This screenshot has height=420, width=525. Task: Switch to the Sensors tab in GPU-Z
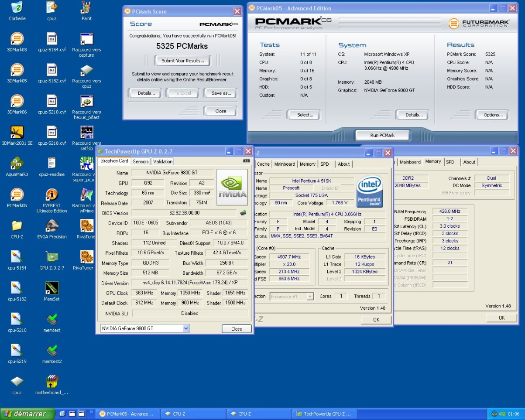(x=141, y=161)
